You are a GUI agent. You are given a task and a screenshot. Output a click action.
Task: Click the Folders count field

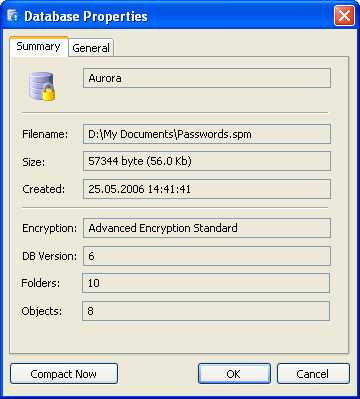click(206, 283)
